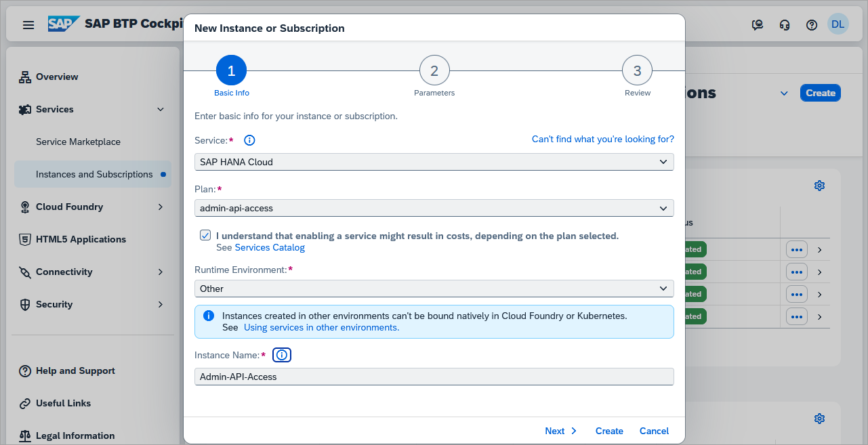This screenshot has width=868, height=445.
Task: Open the Services Catalog link
Action: tap(270, 248)
